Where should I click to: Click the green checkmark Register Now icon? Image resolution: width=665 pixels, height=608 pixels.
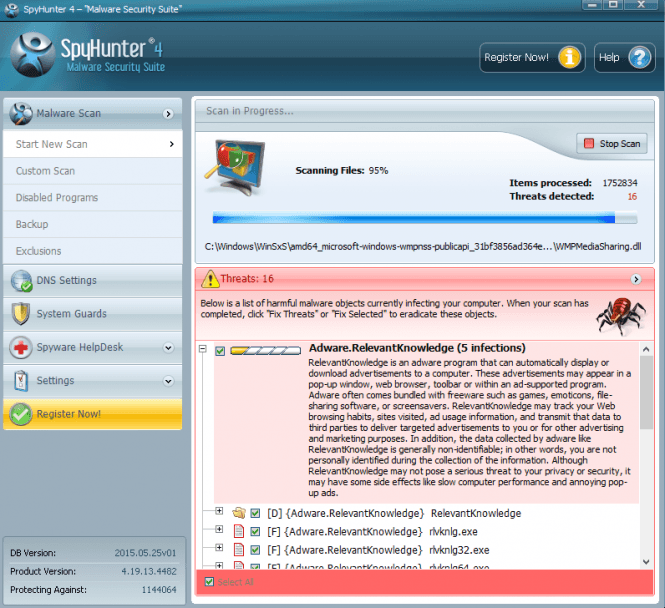tap(21, 414)
